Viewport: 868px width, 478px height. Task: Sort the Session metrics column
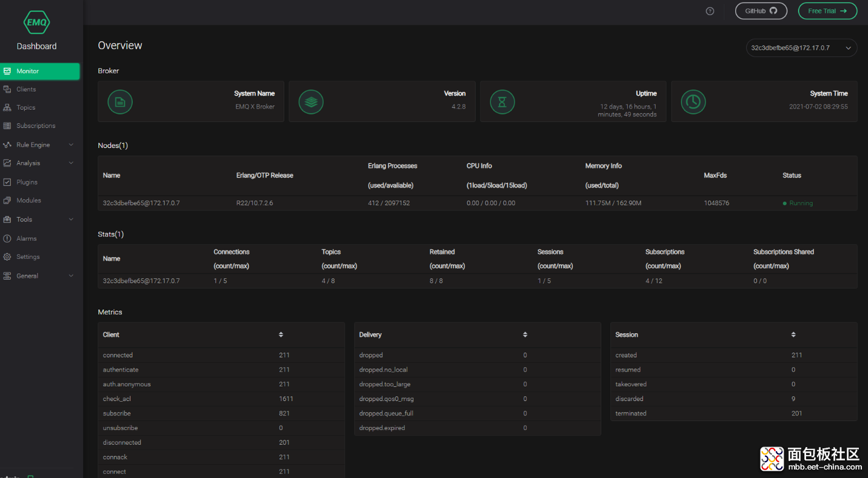pyautogui.click(x=793, y=335)
